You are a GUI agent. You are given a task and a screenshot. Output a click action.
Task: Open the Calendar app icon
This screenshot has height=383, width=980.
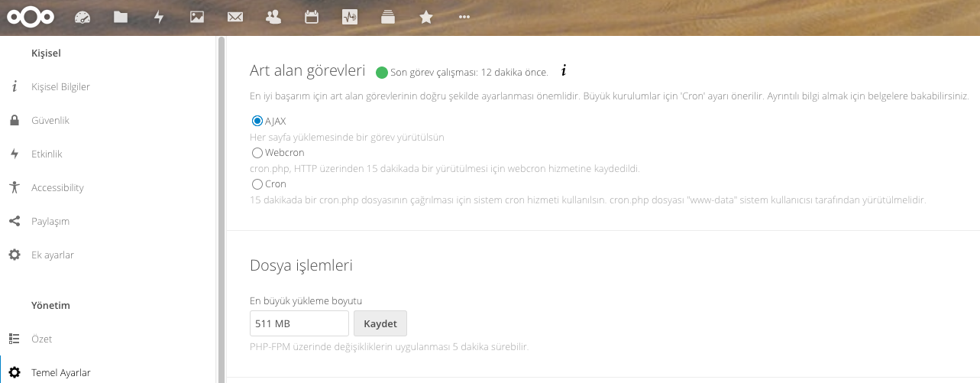pyautogui.click(x=312, y=18)
